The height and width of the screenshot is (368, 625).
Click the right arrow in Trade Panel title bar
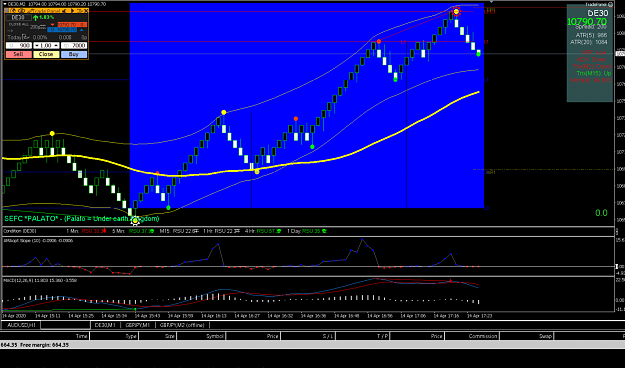[73, 11]
